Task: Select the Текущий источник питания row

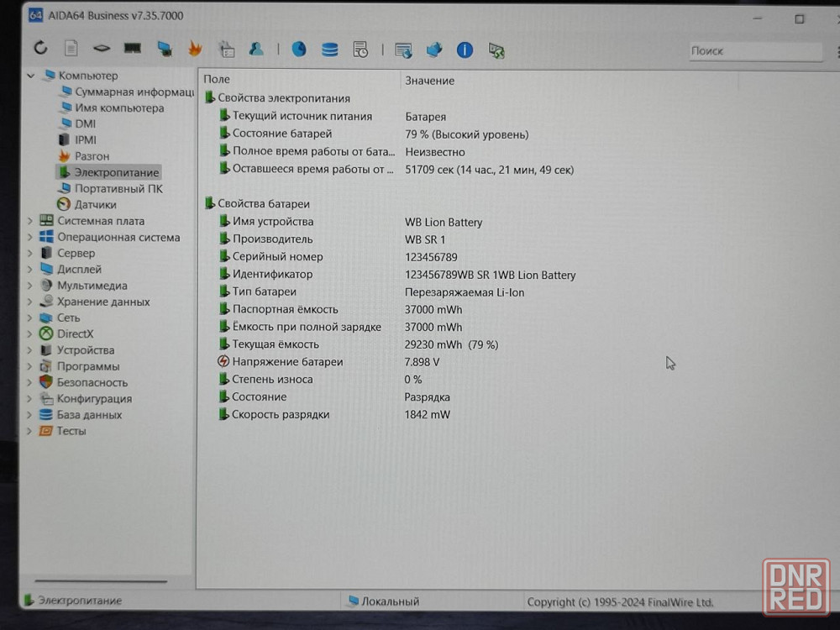Action: (x=333, y=116)
